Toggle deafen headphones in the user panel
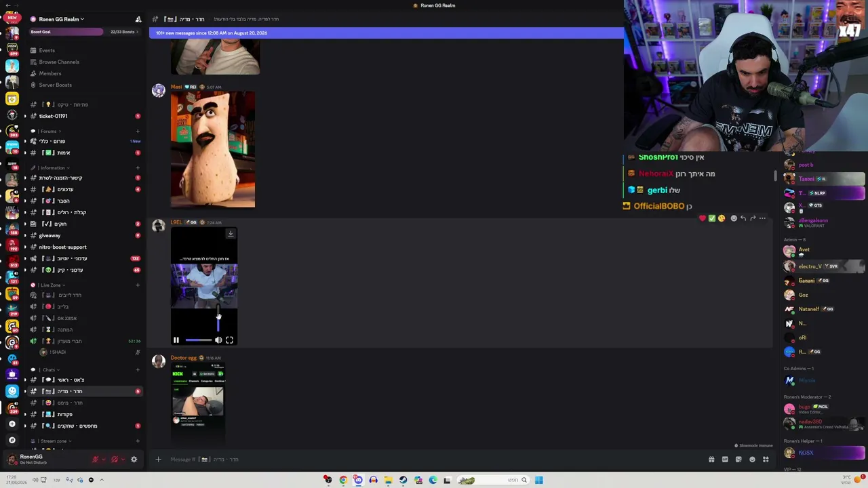 coord(114,460)
